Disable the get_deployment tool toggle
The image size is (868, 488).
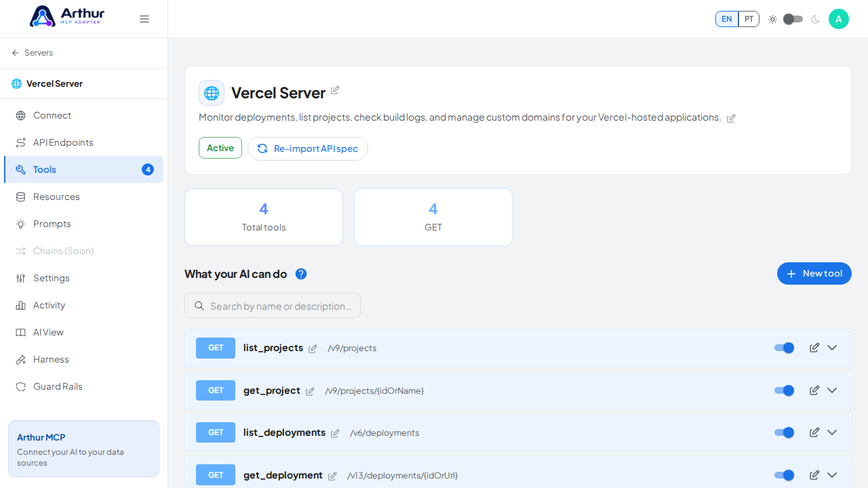[x=785, y=475]
